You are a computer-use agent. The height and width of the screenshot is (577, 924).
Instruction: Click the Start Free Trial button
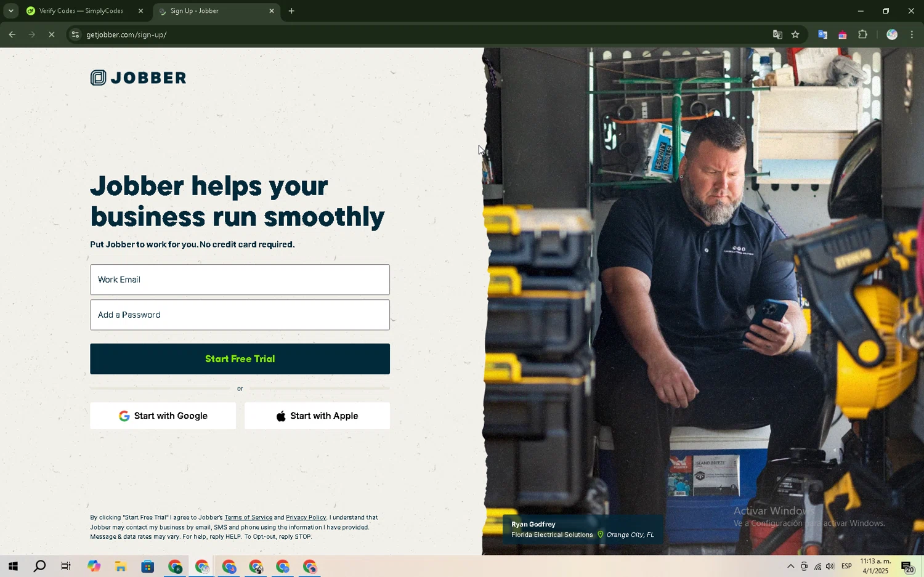(x=240, y=359)
